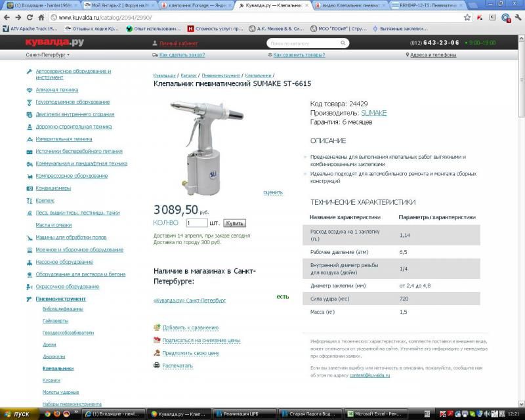Click the add to comparison icon
The image size is (525, 420).
pos(157,327)
